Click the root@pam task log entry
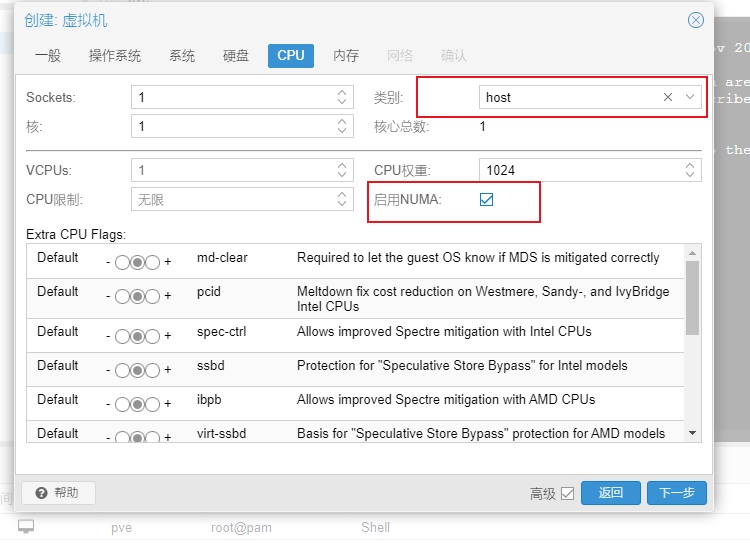750x543 pixels. [x=241, y=528]
